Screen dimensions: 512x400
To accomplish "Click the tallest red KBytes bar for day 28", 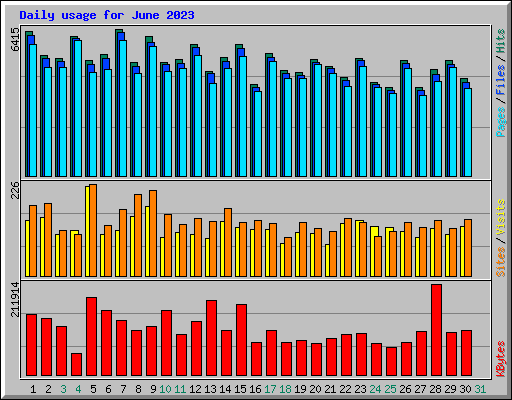I will click(436, 330).
